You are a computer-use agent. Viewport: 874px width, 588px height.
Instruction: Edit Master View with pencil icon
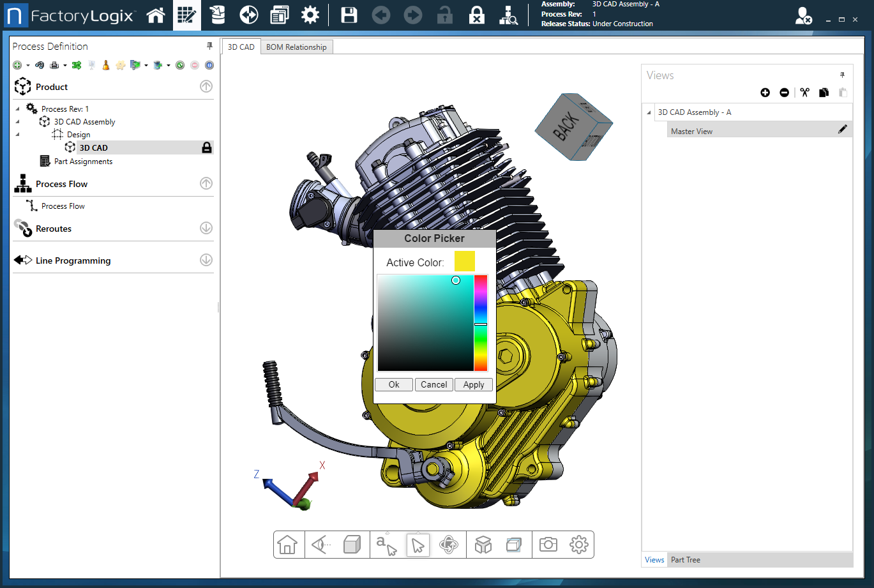tap(843, 130)
